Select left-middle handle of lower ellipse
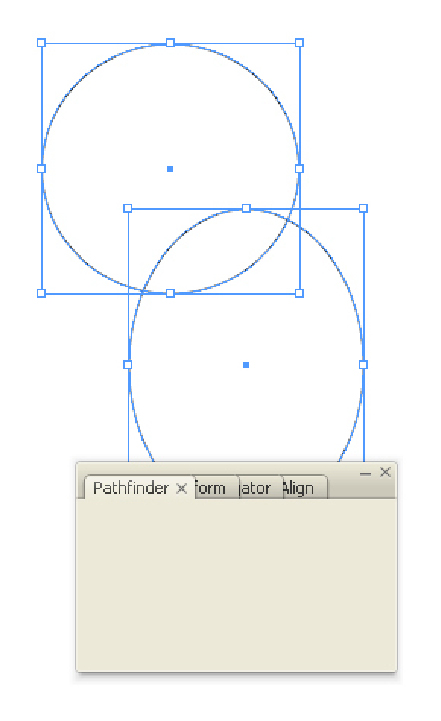 [x=128, y=365]
